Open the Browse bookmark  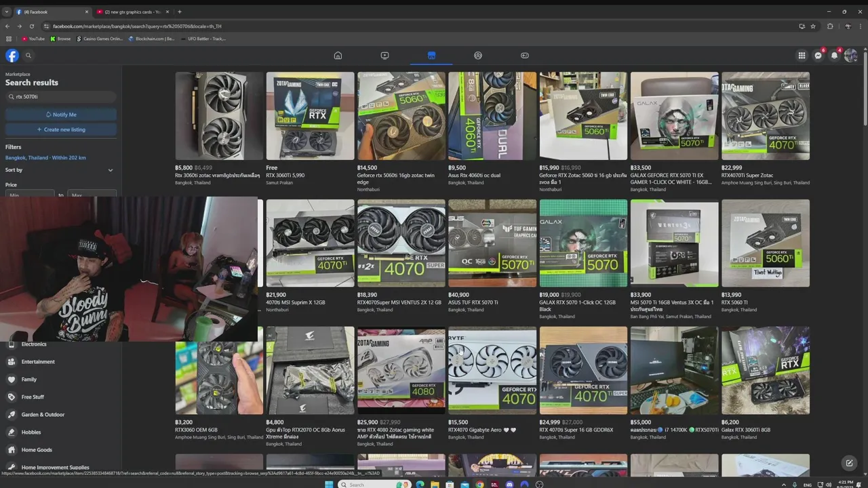pos(60,39)
